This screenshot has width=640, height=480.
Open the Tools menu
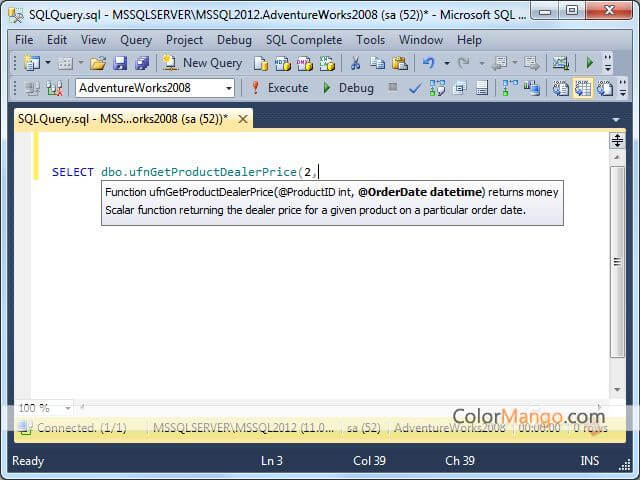pyautogui.click(x=371, y=40)
